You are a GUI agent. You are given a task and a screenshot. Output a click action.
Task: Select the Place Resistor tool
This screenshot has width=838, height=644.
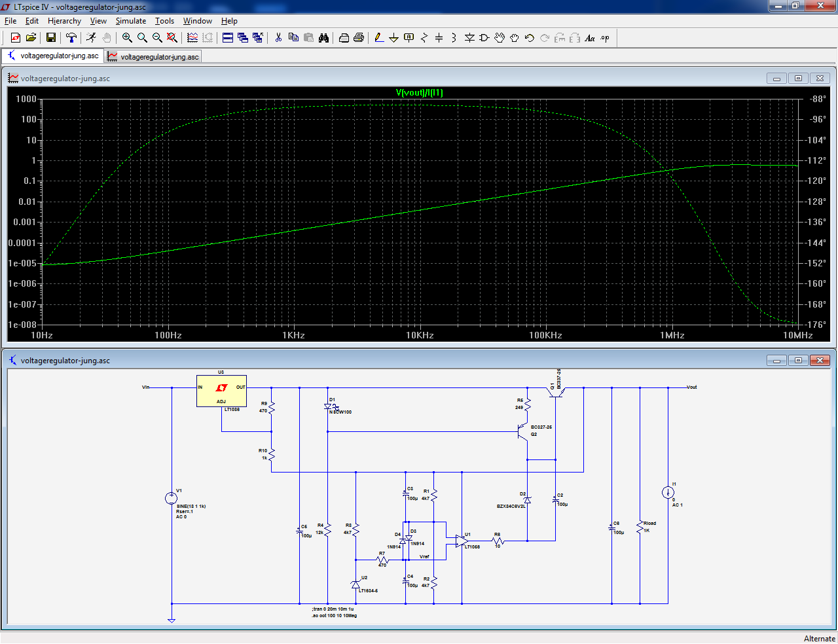(x=424, y=38)
